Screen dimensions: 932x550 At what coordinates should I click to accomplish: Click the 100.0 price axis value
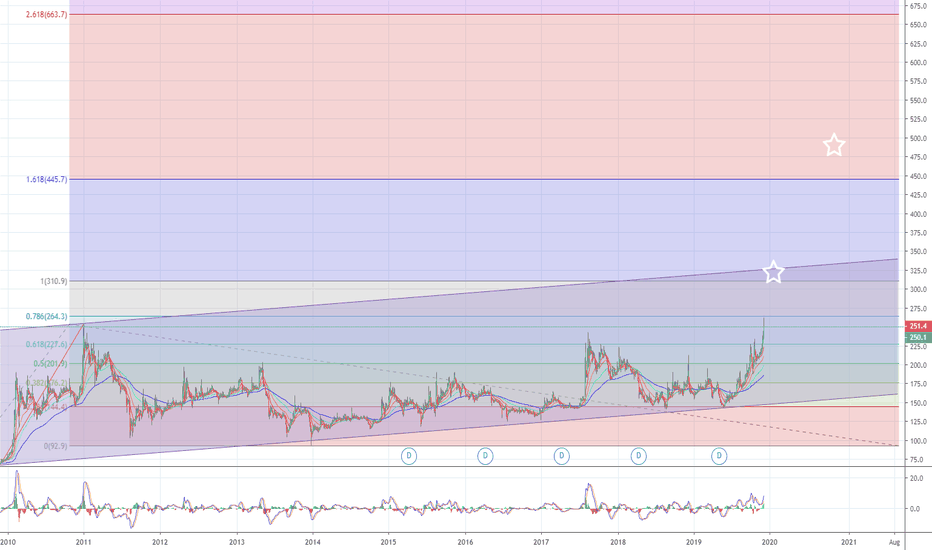click(x=918, y=441)
